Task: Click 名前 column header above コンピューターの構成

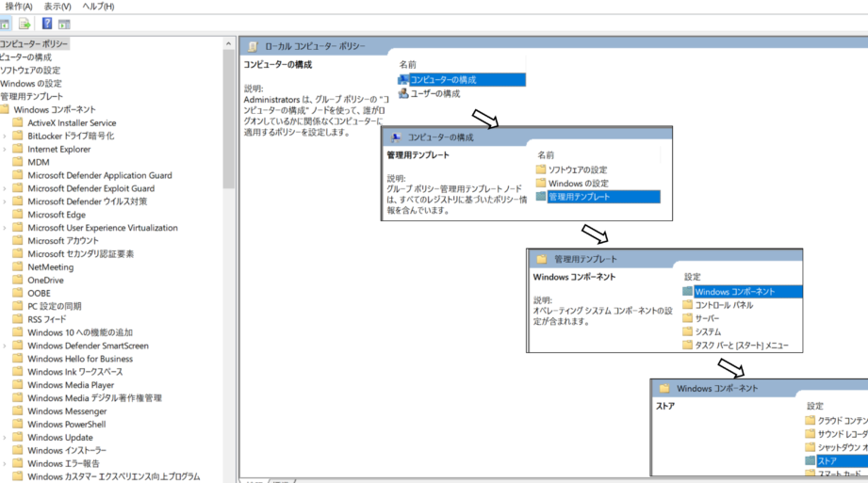Action: click(x=408, y=65)
